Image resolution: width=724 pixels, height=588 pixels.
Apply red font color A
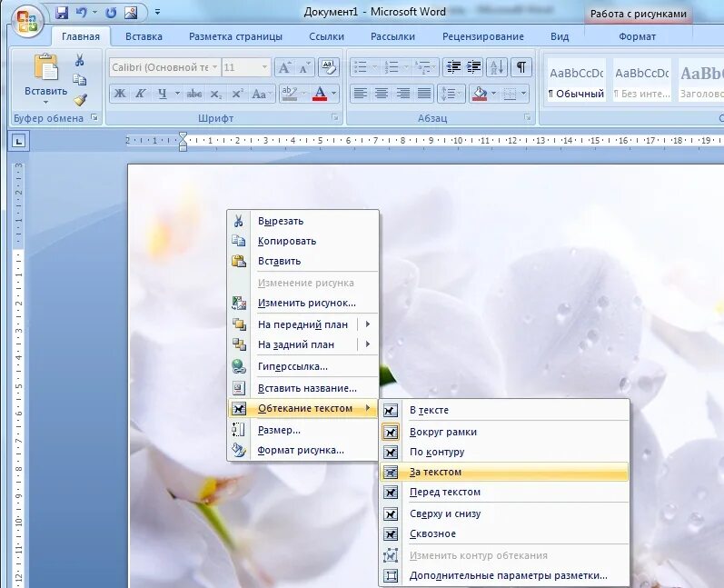click(320, 94)
